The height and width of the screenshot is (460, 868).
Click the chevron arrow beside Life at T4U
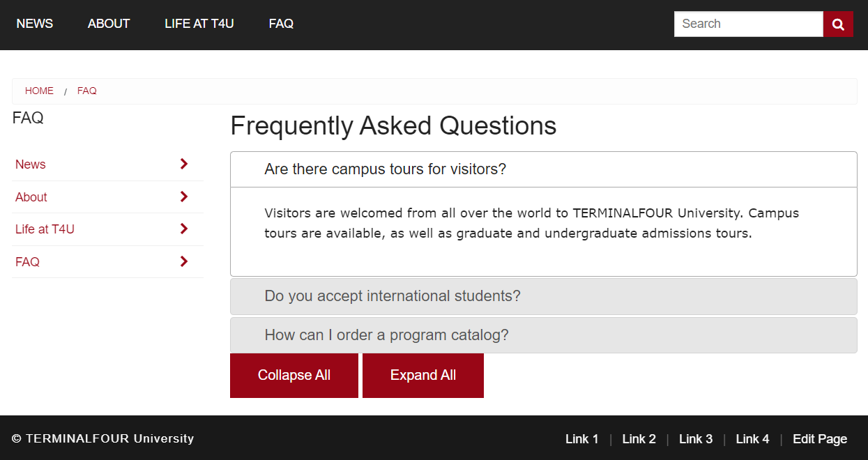pos(184,229)
